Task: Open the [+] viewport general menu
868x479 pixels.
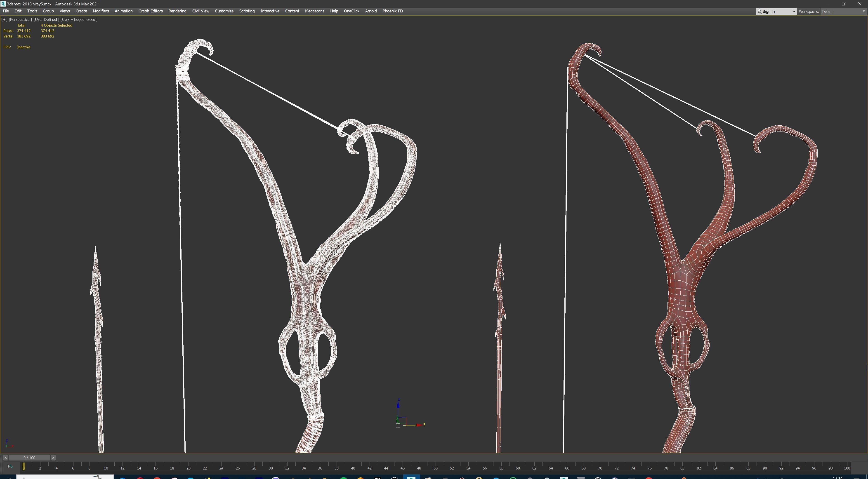Action: pyautogui.click(x=4, y=19)
